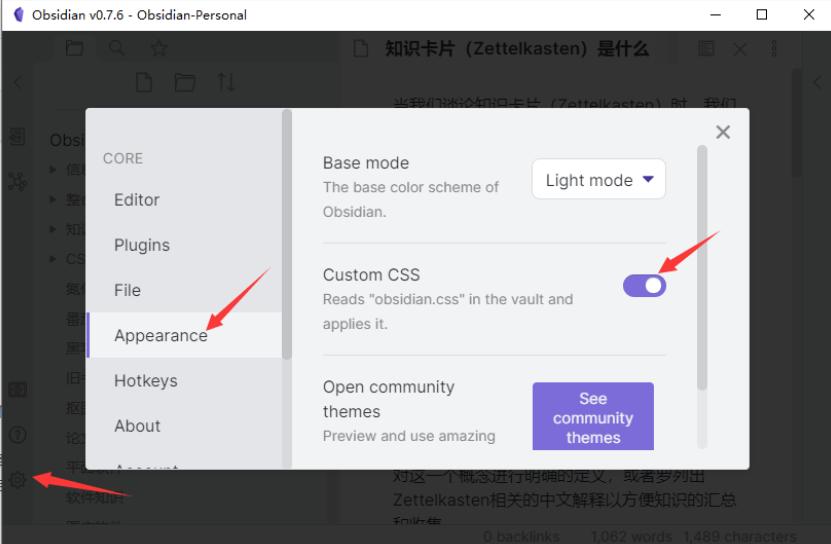This screenshot has height=544, width=831.
Task: Open the help question-mark icon
Action: click(17, 435)
